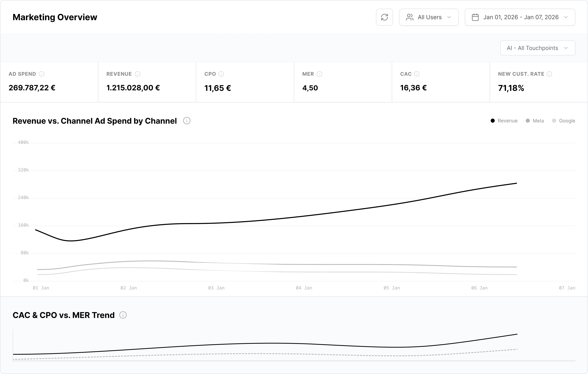Image resolution: width=588 pixels, height=374 pixels.
Task: Click the info icon next to AD SPEND
Action: click(x=42, y=74)
